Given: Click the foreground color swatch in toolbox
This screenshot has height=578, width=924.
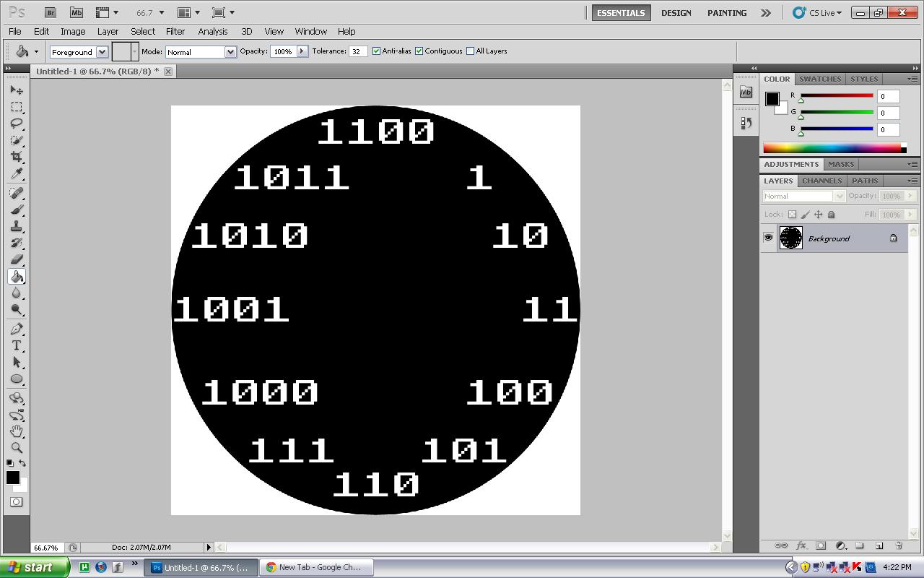Looking at the screenshot, I should point(12,478).
